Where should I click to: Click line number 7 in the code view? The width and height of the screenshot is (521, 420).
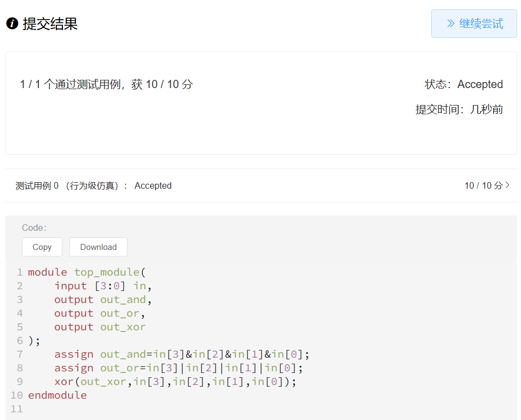[20, 354]
